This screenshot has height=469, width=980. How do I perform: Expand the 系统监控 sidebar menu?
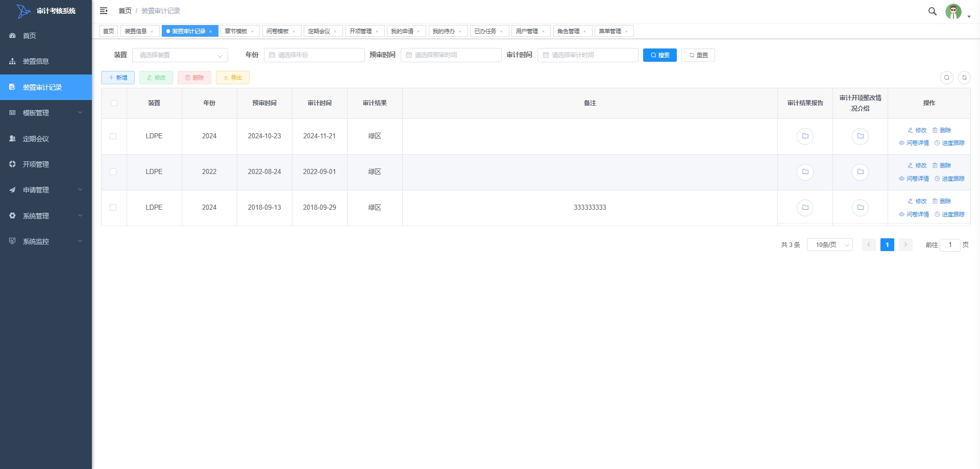46,241
